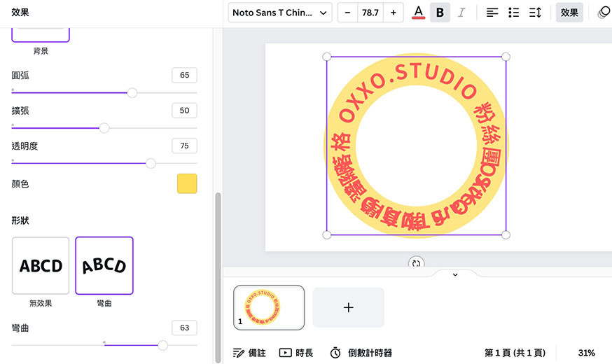The image size is (612, 364).
Task: Select page 1 thumbnail
Action: click(x=269, y=307)
